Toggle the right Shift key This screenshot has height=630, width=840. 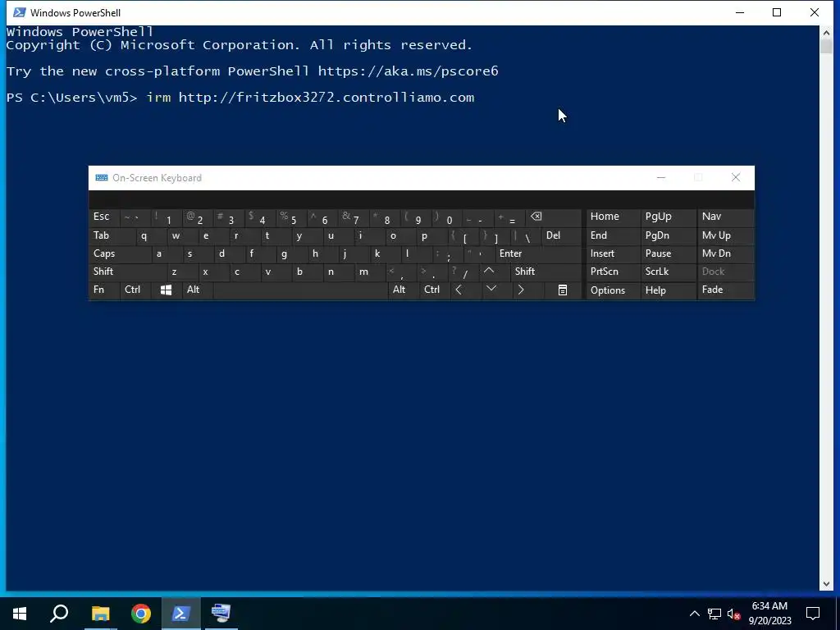pyautogui.click(x=546, y=272)
